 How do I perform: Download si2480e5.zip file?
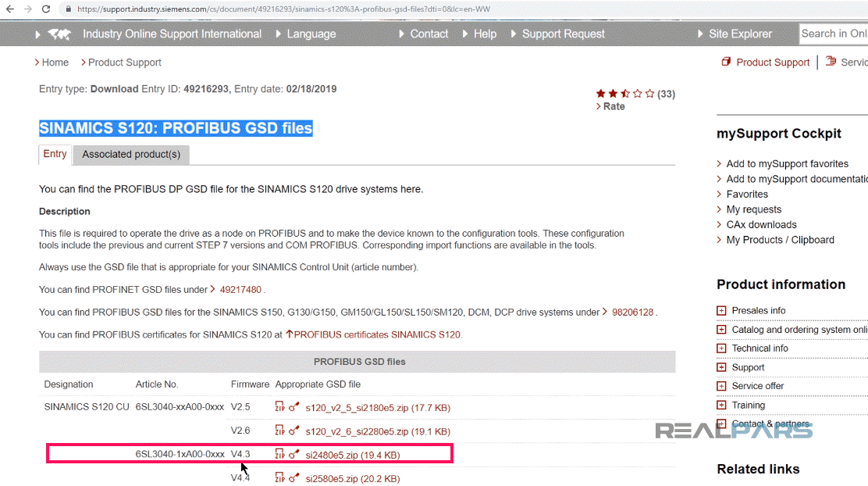pyautogui.click(x=353, y=456)
